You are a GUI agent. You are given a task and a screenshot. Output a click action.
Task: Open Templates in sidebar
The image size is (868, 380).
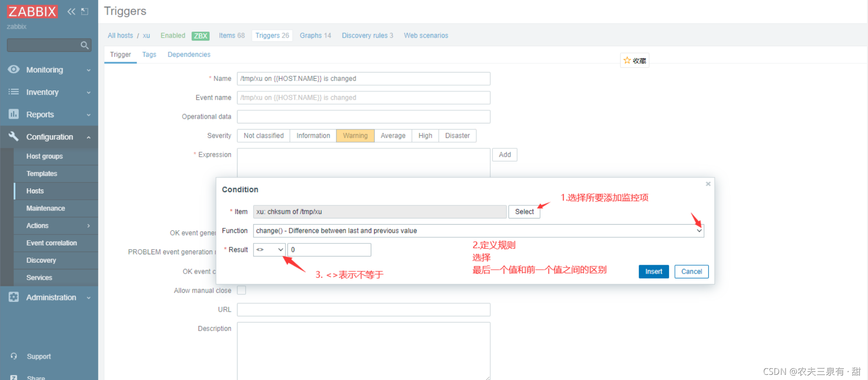(56, 174)
